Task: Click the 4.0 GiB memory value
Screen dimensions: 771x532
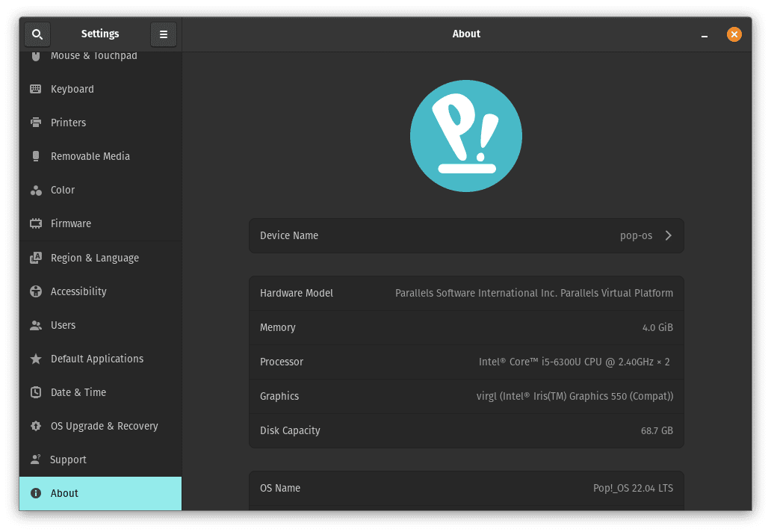Action: (657, 327)
